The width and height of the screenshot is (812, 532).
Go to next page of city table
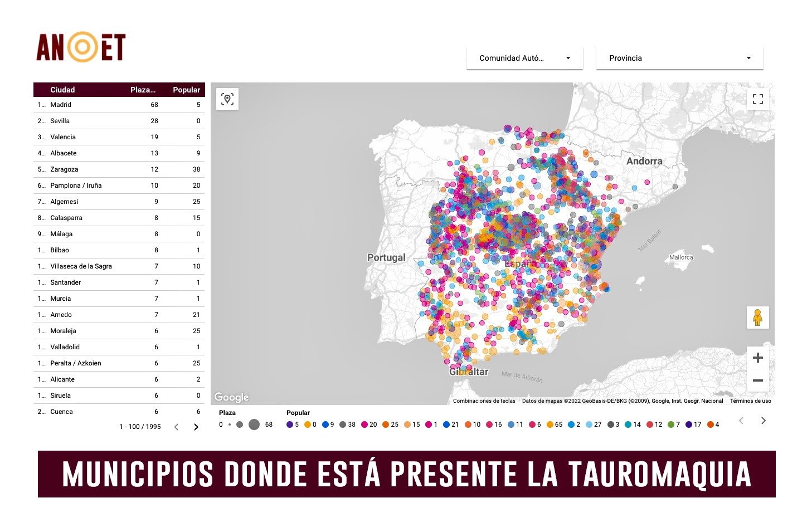point(196,427)
